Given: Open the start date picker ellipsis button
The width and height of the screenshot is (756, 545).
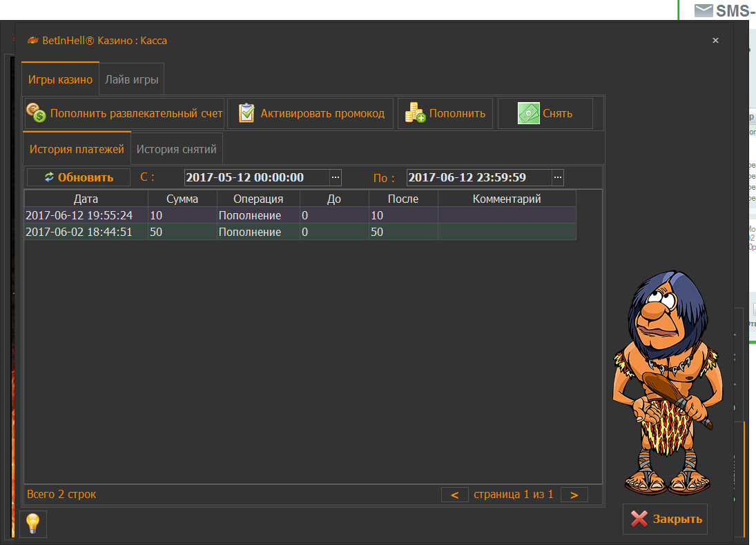Looking at the screenshot, I should [336, 177].
